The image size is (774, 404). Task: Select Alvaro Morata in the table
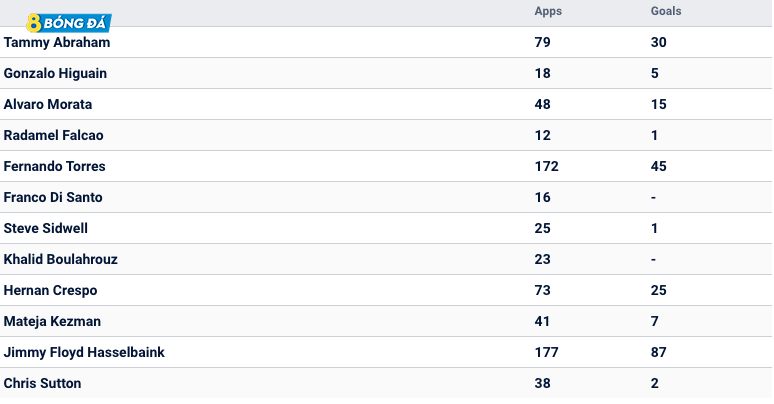(x=48, y=104)
